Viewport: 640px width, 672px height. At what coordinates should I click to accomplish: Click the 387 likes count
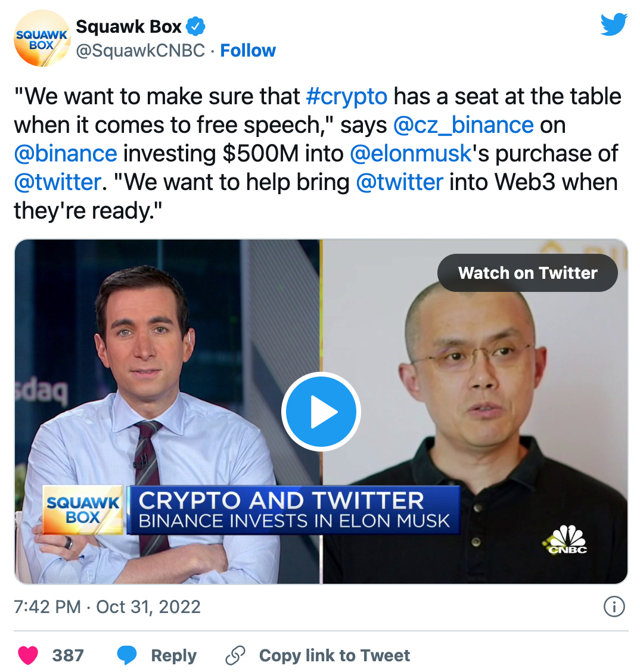pyautogui.click(x=68, y=656)
